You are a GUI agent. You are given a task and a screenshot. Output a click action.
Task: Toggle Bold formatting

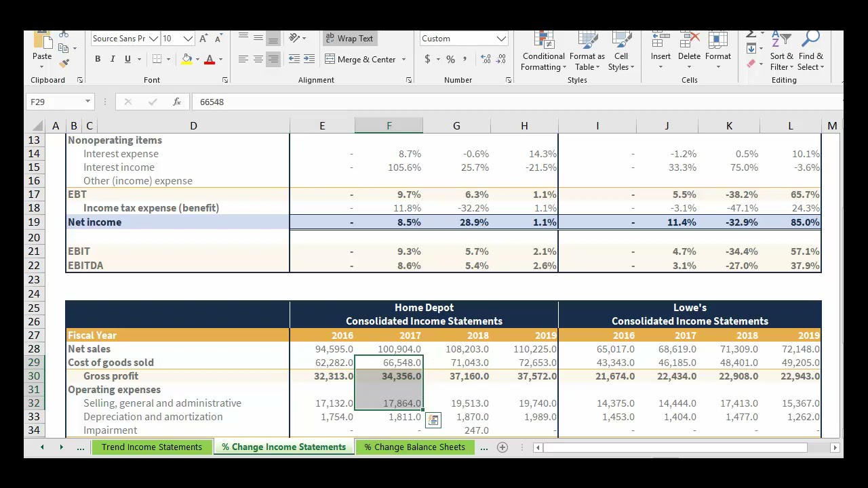(98, 59)
